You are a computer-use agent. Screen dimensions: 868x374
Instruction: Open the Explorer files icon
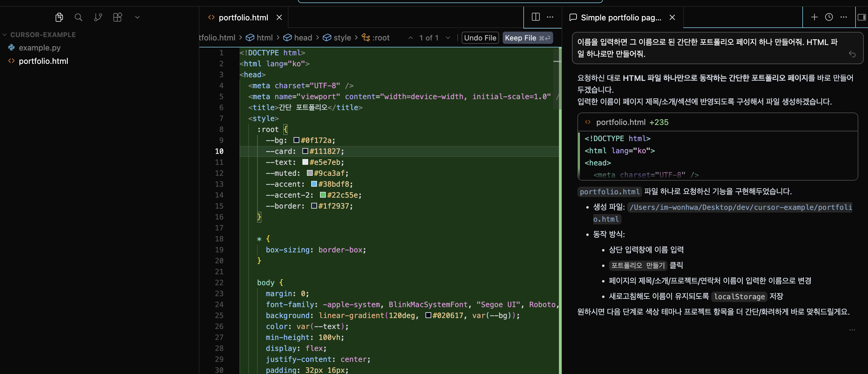[59, 17]
